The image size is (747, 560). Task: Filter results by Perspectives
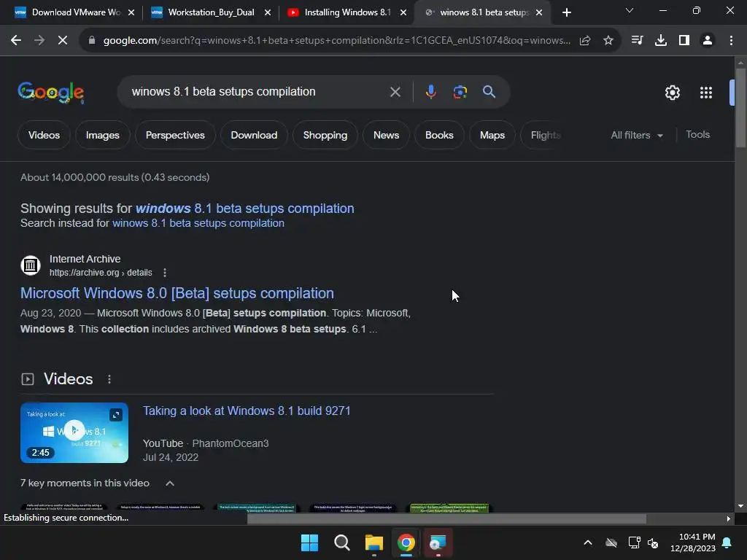(175, 135)
